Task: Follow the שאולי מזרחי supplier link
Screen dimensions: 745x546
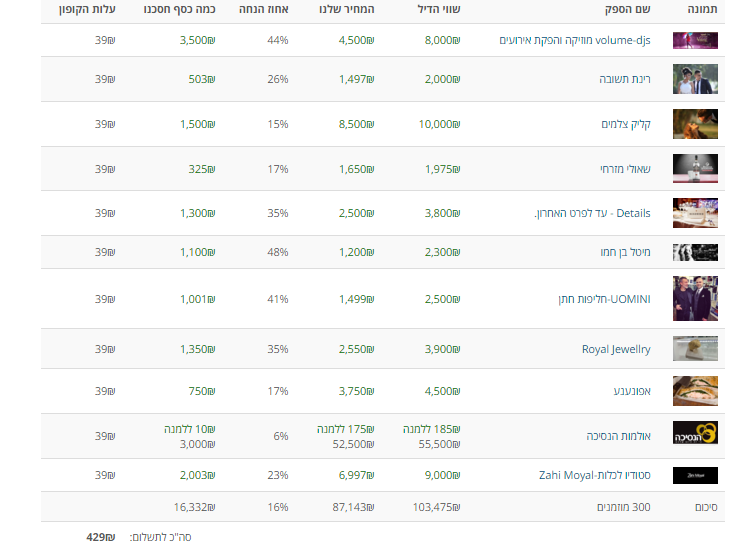Action: pos(625,169)
